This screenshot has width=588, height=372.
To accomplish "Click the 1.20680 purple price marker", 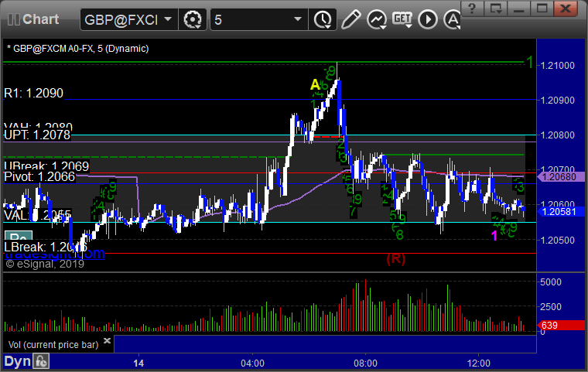I will point(561,176).
